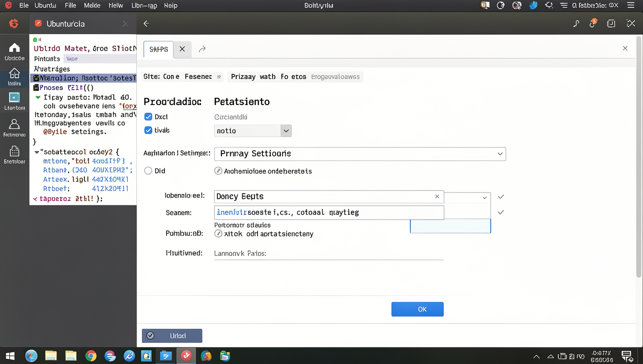Open the Fille menu
The width and height of the screenshot is (643, 364).
70,5
